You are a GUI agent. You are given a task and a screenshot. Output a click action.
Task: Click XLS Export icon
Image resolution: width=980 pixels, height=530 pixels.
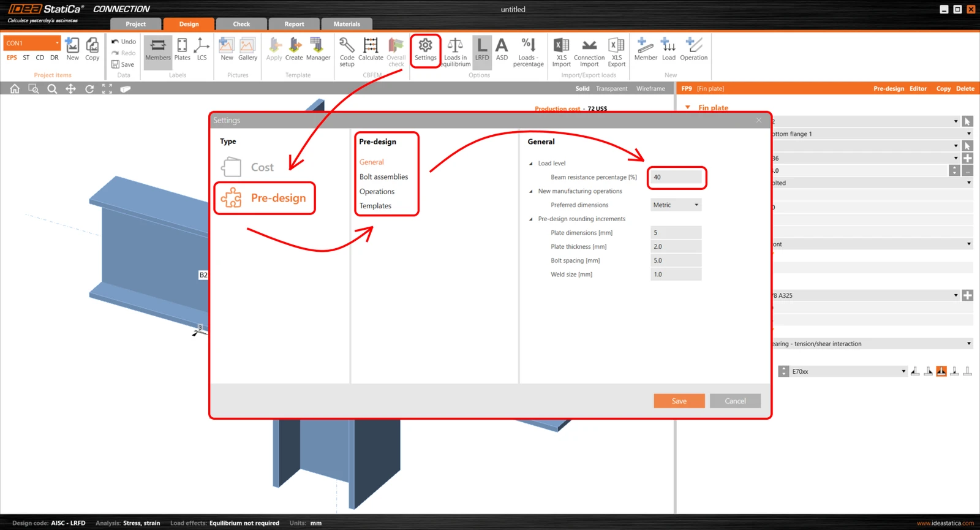tap(616, 53)
